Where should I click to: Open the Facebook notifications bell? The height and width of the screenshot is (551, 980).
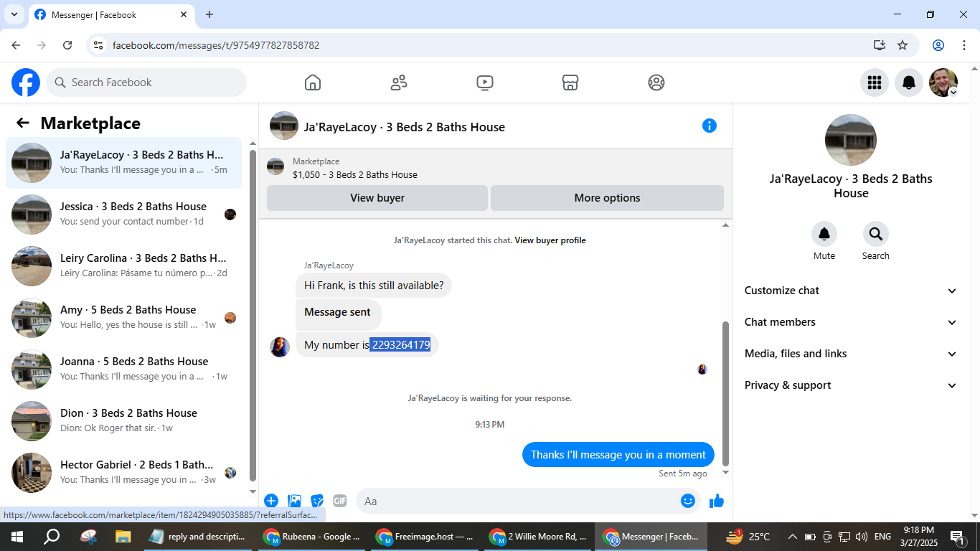(909, 83)
